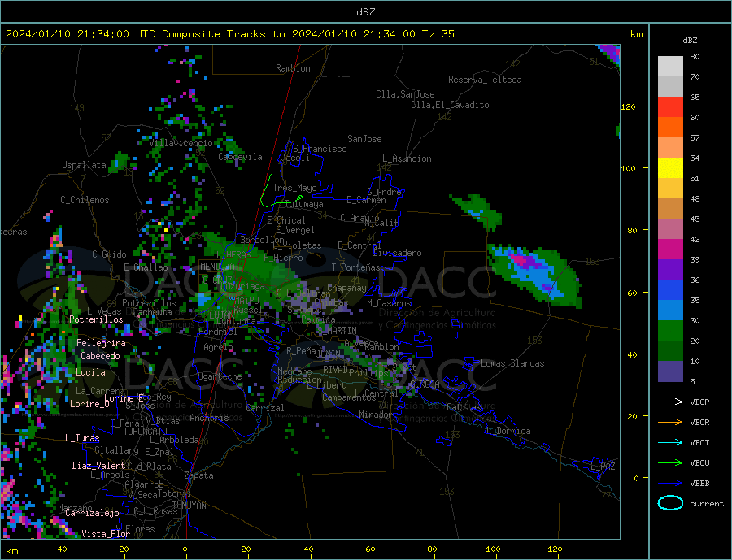Click the 'VBCU' legend label
Viewport: 732px width, 560px height.
[699, 463]
